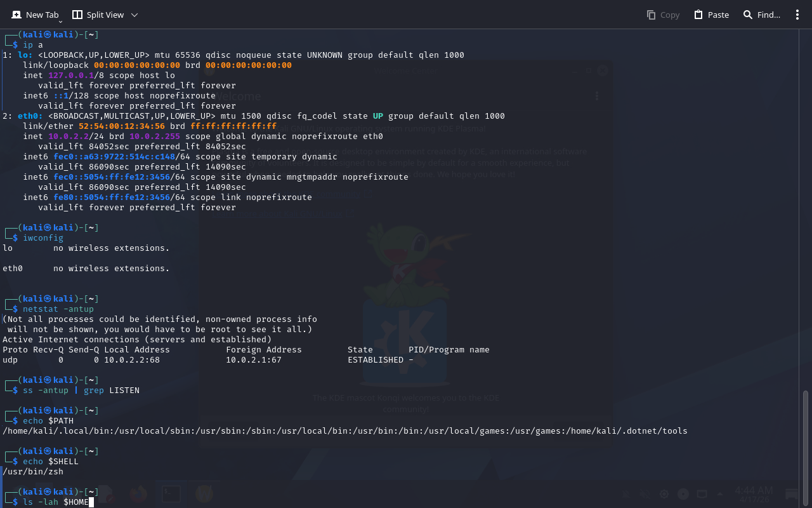Click the Paste clipboard icon
The height and width of the screenshot is (508, 812).
[x=698, y=15]
